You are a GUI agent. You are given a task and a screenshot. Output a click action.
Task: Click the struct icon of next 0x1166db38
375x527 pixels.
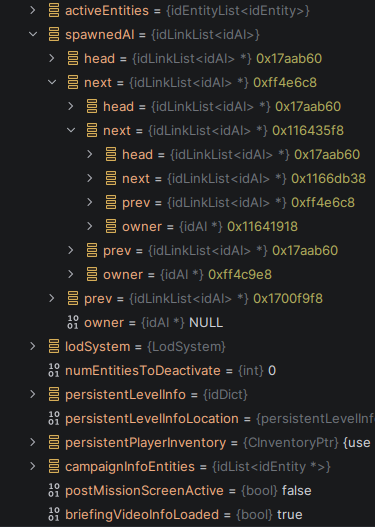(111, 178)
